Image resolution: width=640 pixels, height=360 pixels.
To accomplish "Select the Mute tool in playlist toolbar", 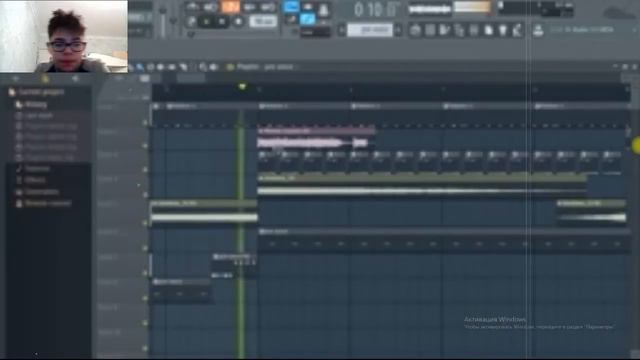I will 161,67.
